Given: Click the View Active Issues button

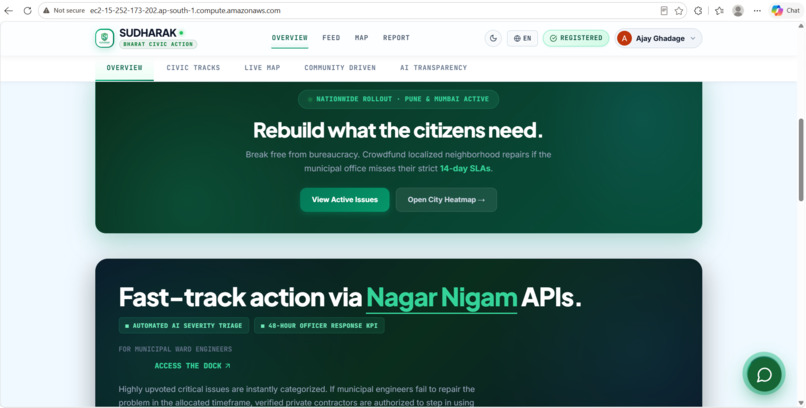Looking at the screenshot, I should click(344, 200).
